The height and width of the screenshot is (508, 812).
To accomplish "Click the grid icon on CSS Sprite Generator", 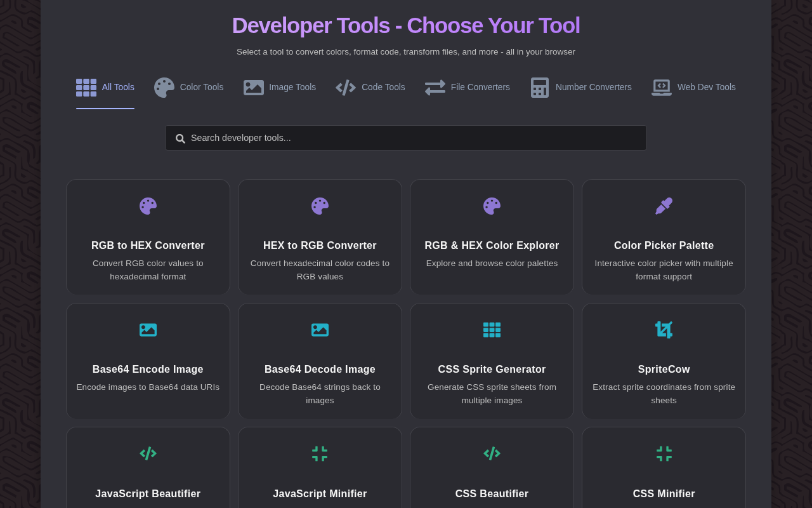I will coord(492,330).
